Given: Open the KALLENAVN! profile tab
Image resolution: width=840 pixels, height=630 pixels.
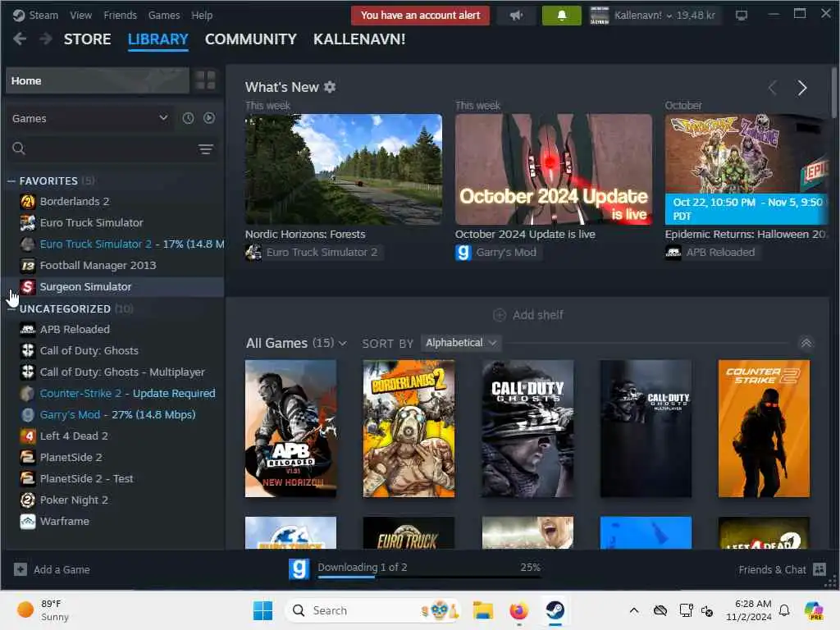Looking at the screenshot, I should click(359, 39).
